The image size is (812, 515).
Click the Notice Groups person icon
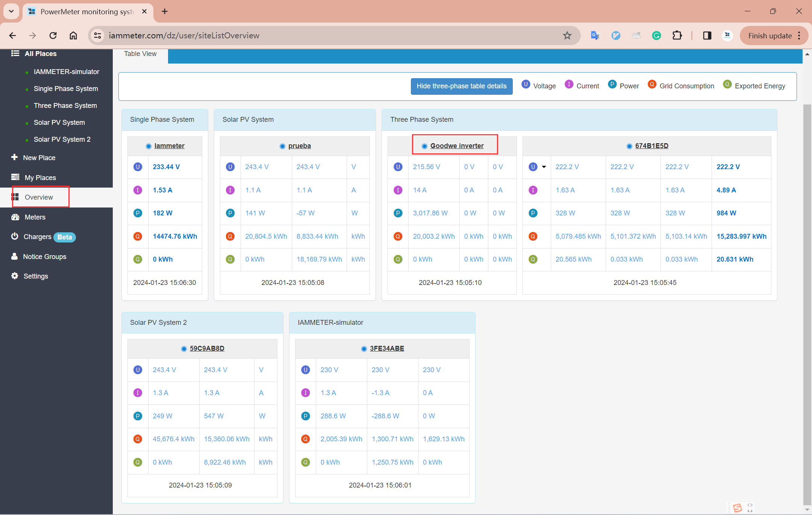[x=15, y=256]
